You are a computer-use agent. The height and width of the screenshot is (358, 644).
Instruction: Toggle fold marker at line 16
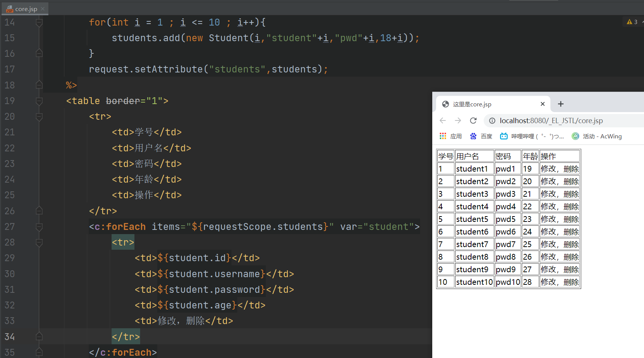39,54
